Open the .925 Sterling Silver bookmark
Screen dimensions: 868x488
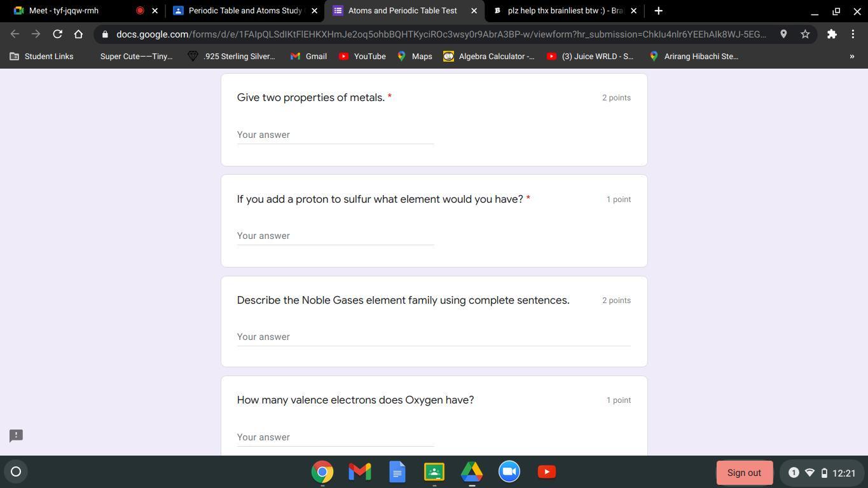231,57
